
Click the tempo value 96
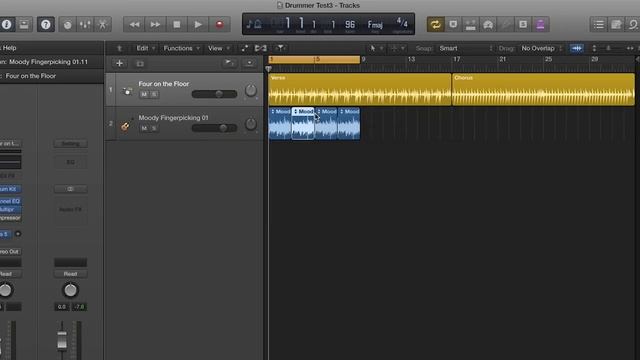(350, 24)
